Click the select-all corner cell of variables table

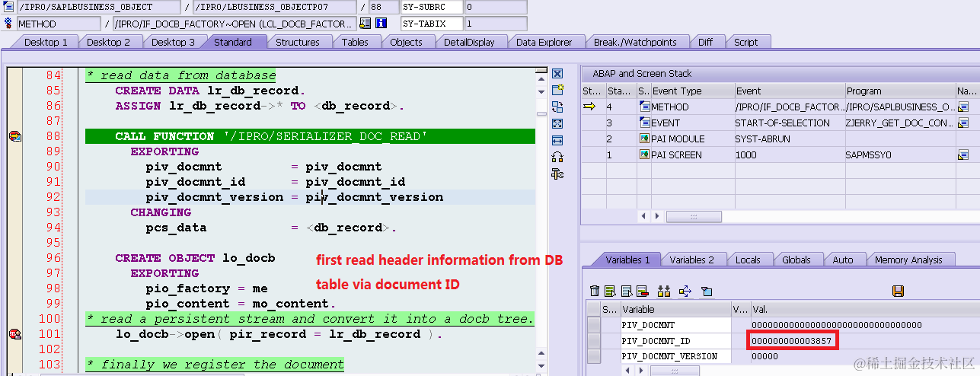coord(594,309)
